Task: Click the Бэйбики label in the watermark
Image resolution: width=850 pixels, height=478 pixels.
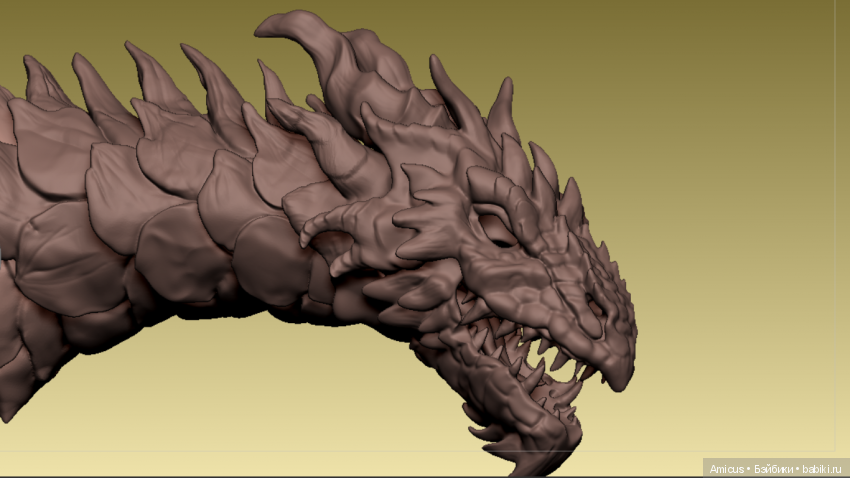Action: coord(771,468)
